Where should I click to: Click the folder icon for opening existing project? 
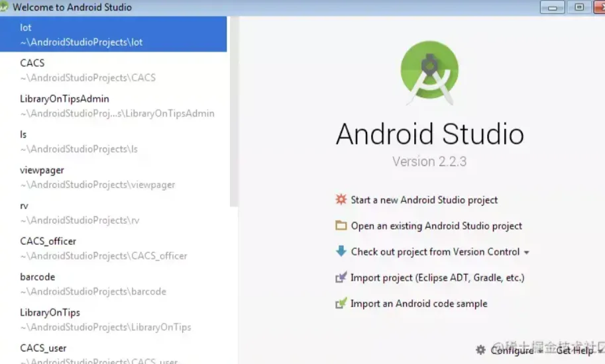click(341, 225)
